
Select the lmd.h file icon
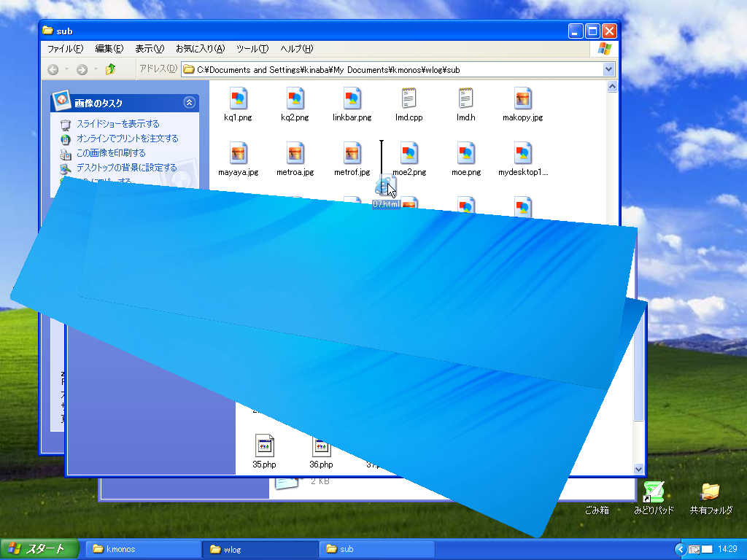[x=465, y=98]
